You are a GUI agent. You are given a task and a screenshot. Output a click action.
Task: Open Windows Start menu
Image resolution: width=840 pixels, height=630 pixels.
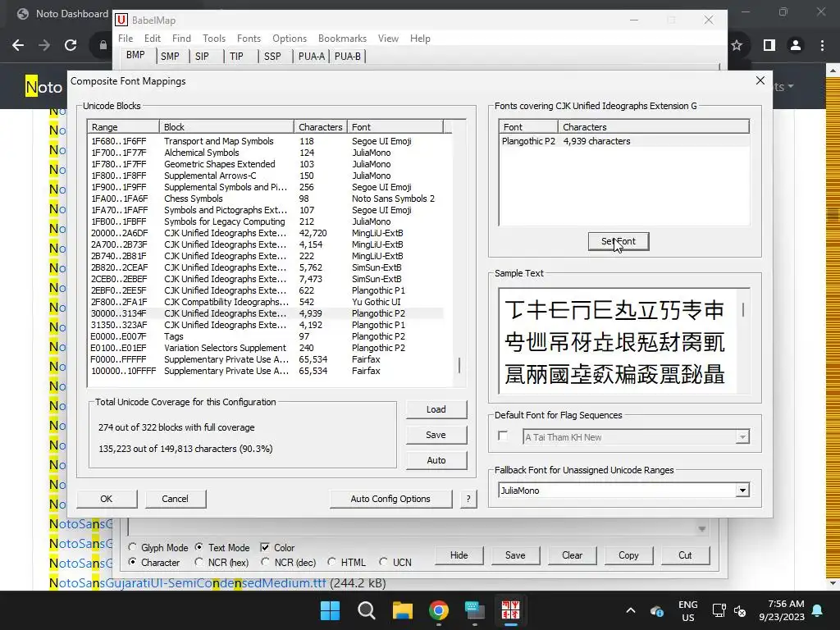(330, 610)
